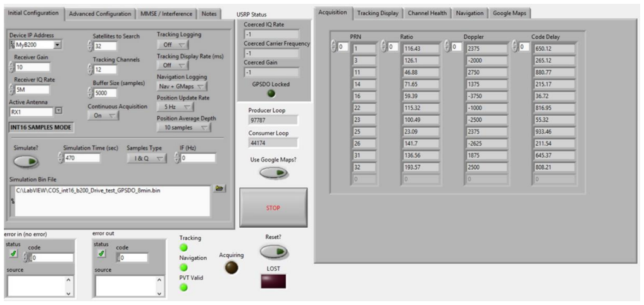Click the PRN array index stepper
The width and height of the screenshot is (644, 305).
pyautogui.click(x=334, y=47)
